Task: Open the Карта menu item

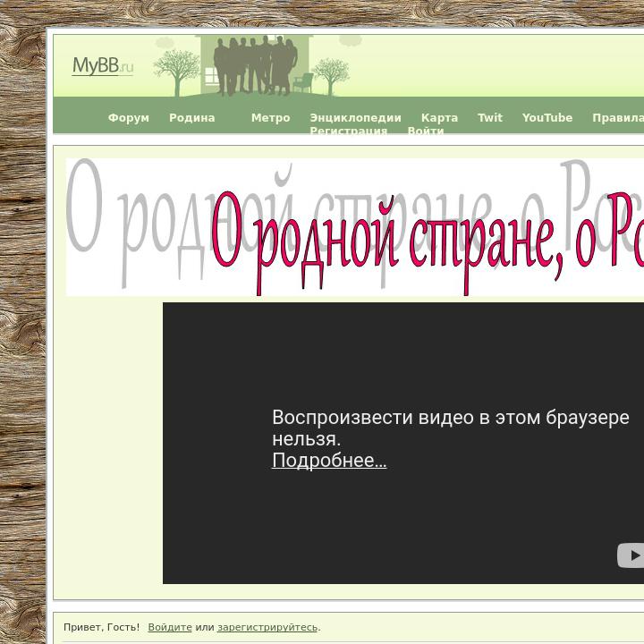Action: pos(439,118)
